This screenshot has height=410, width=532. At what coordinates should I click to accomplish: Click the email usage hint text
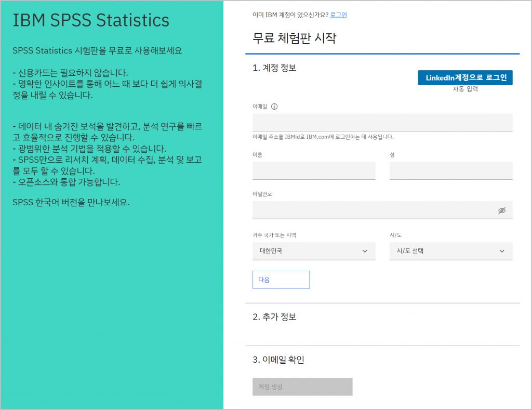323,137
